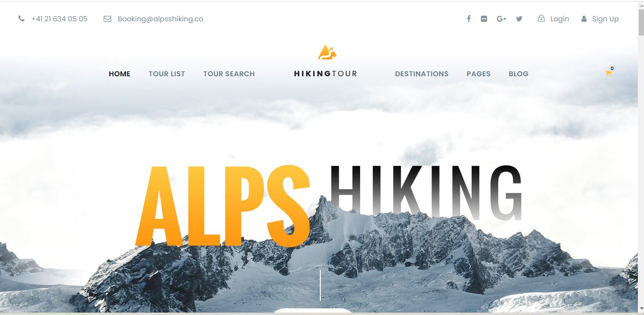Go to the Blog menu item
The image size is (644, 315).
[519, 74]
